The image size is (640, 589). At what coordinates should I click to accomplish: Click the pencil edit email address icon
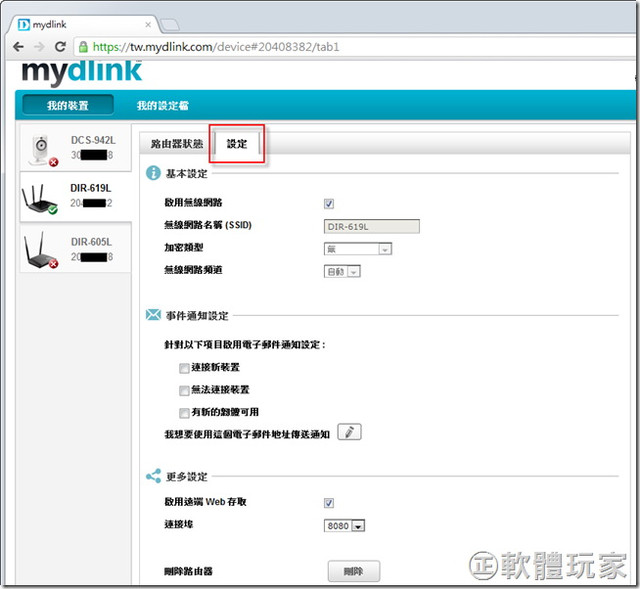click(x=349, y=432)
